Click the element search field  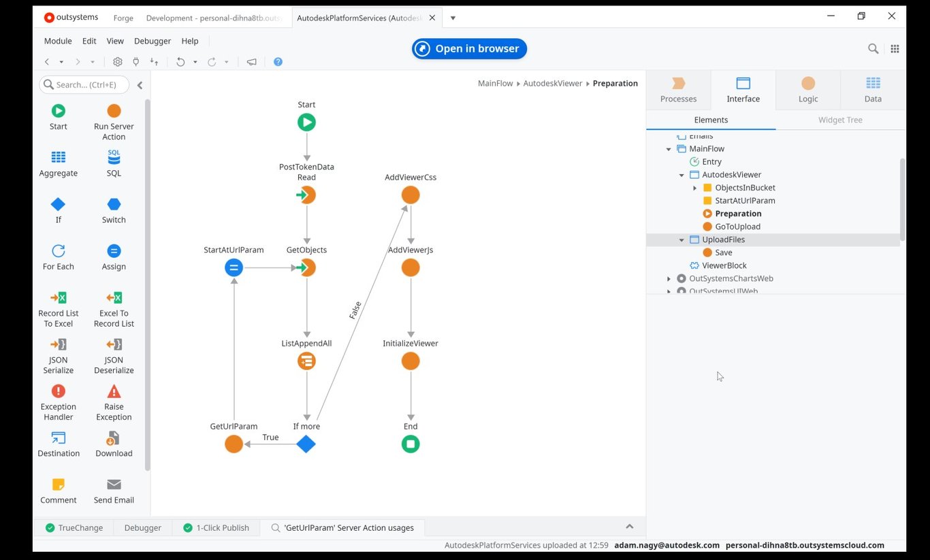[x=84, y=84]
